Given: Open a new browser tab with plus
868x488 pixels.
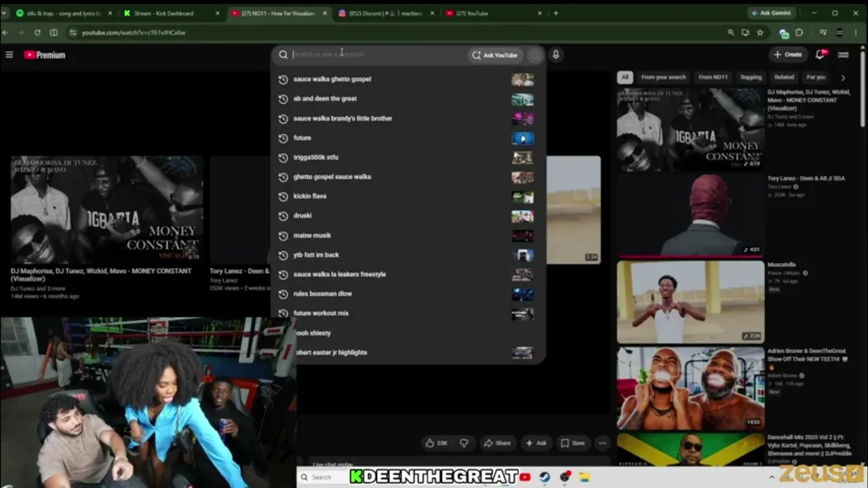Looking at the screenshot, I should coord(556,13).
